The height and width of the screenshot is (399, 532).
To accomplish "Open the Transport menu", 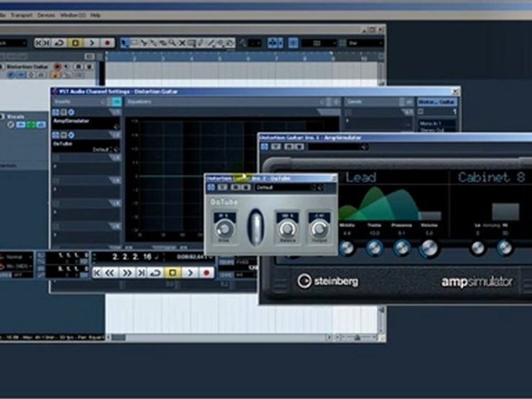I will pyautogui.click(x=22, y=16).
